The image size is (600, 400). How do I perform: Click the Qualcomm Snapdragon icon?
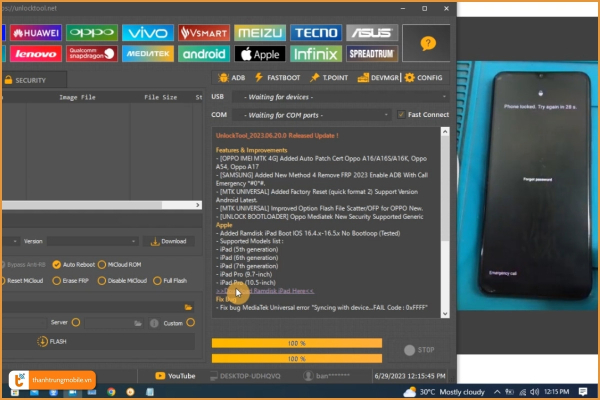91,53
